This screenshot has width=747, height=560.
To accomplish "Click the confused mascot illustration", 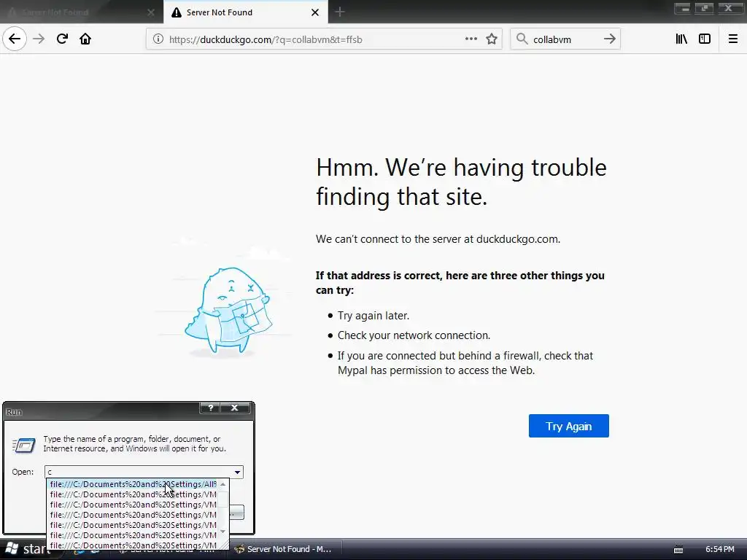I will click(x=228, y=311).
